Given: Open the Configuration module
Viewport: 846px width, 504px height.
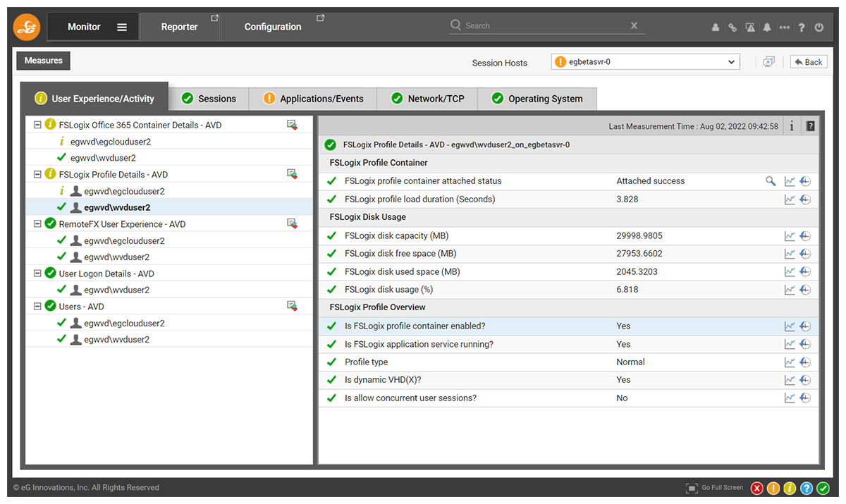Looking at the screenshot, I should click(x=274, y=27).
